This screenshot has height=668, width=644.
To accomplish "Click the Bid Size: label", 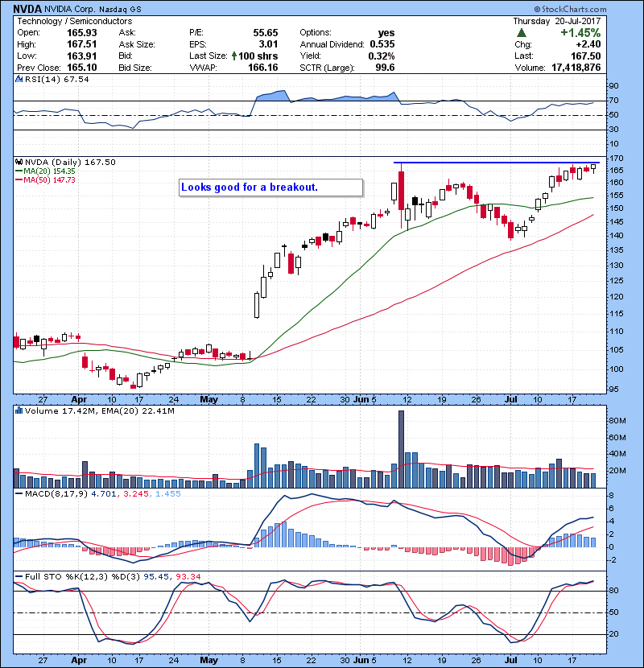I will pyautogui.click(x=135, y=68).
